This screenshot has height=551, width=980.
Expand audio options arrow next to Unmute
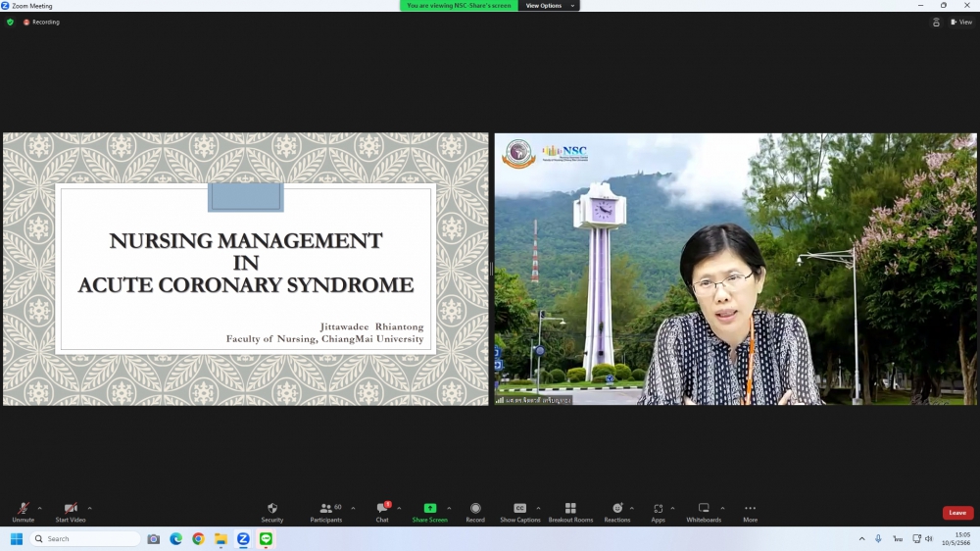click(x=40, y=508)
